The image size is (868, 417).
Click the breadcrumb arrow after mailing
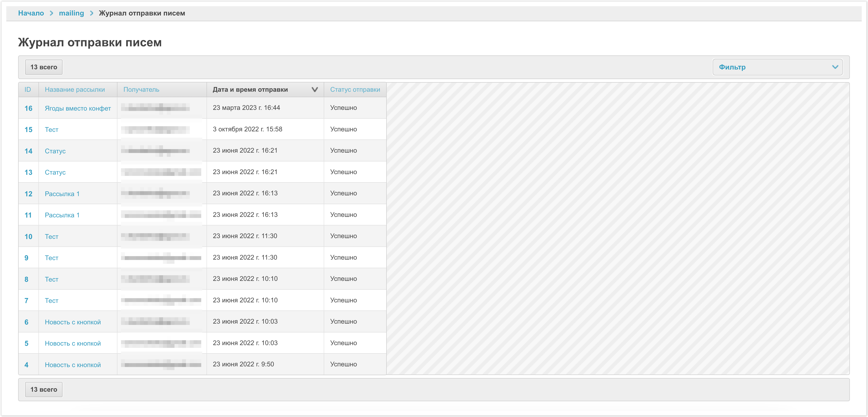pyautogui.click(x=91, y=13)
